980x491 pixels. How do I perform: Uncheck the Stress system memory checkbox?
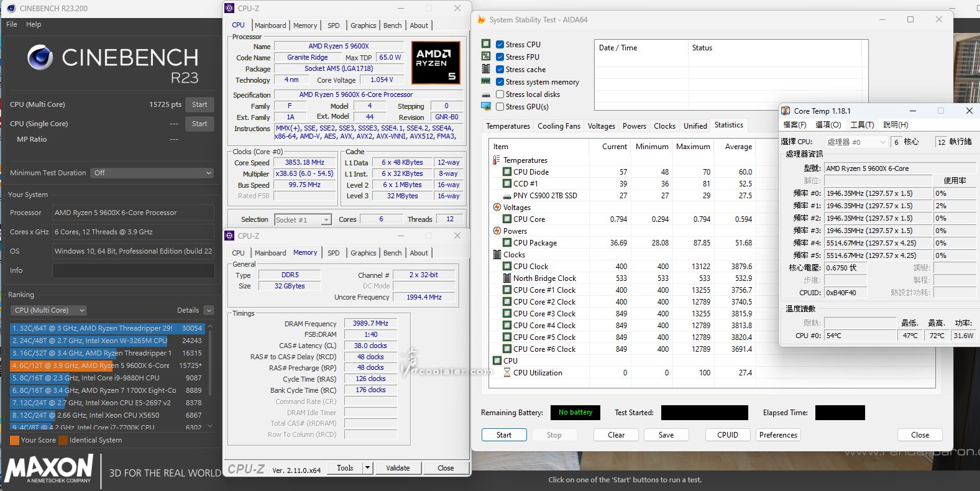(500, 81)
